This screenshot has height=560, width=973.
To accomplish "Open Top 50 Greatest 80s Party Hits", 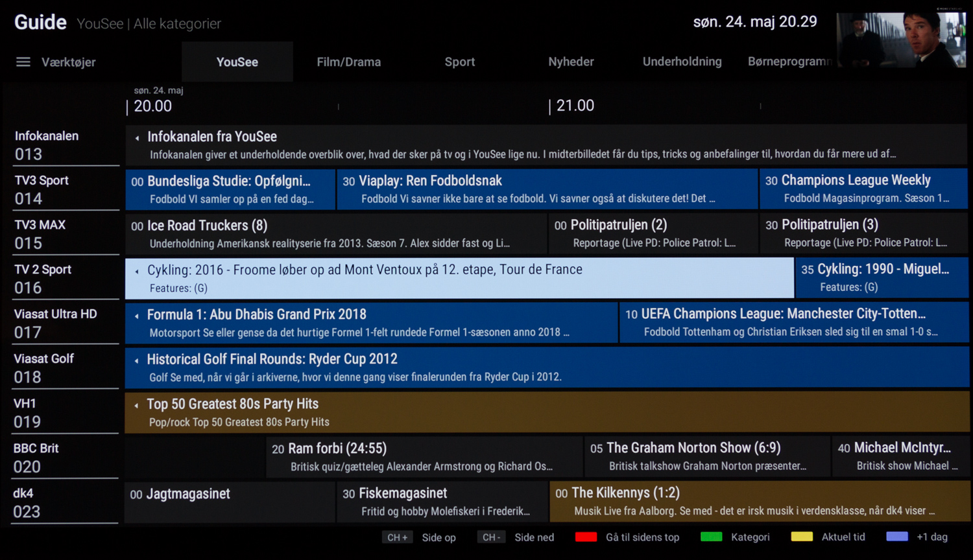I will click(547, 413).
